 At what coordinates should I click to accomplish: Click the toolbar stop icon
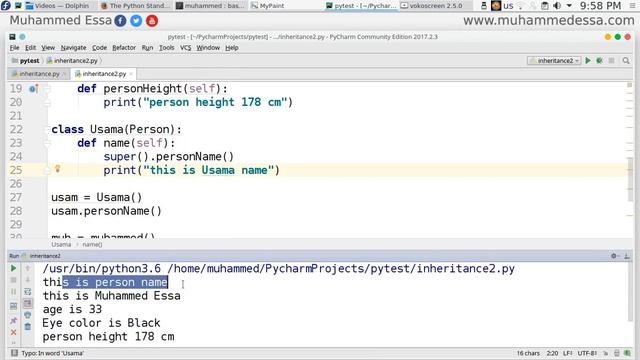(611, 60)
